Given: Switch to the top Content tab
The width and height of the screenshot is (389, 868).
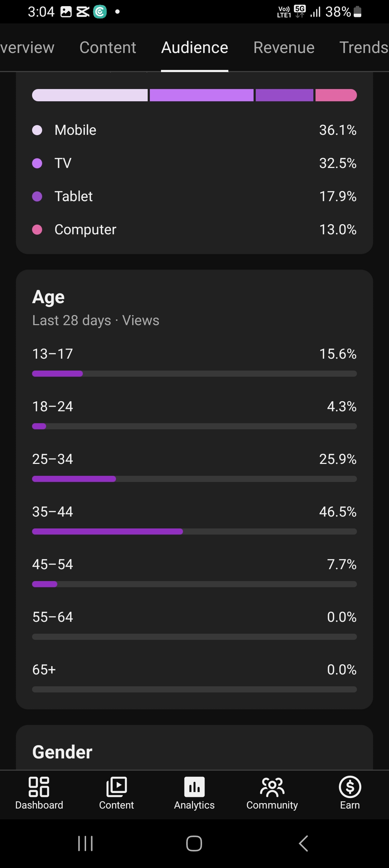Looking at the screenshot, I should [108, 48].
